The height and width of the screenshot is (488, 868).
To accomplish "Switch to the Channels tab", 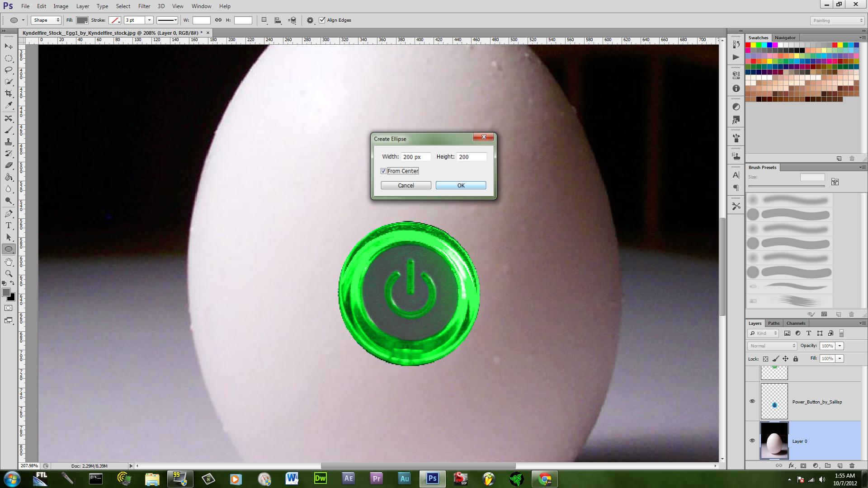I will click(796, 323).
